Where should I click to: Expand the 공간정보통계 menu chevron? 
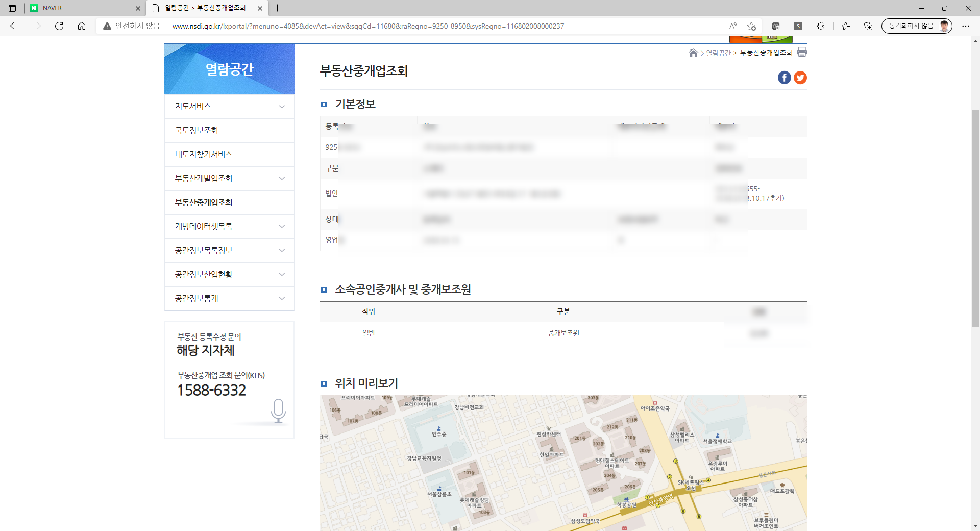282,299
